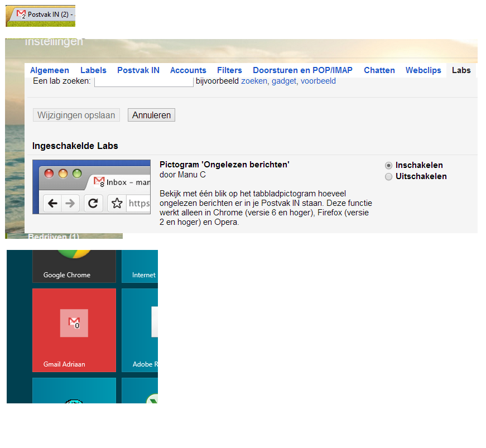
Task: Focus the 'Een lab zoeken' search field
Action: pyautogui.click(x=143, y=81)
